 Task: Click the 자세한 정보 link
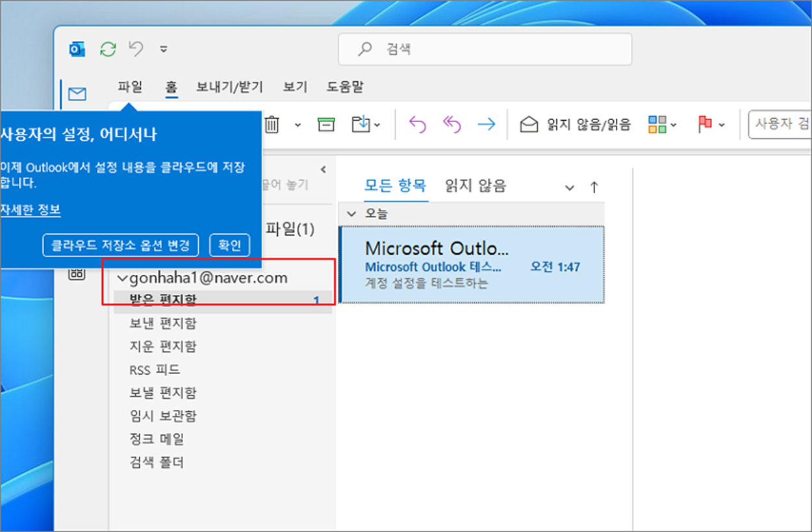click(x=31, y=210)
